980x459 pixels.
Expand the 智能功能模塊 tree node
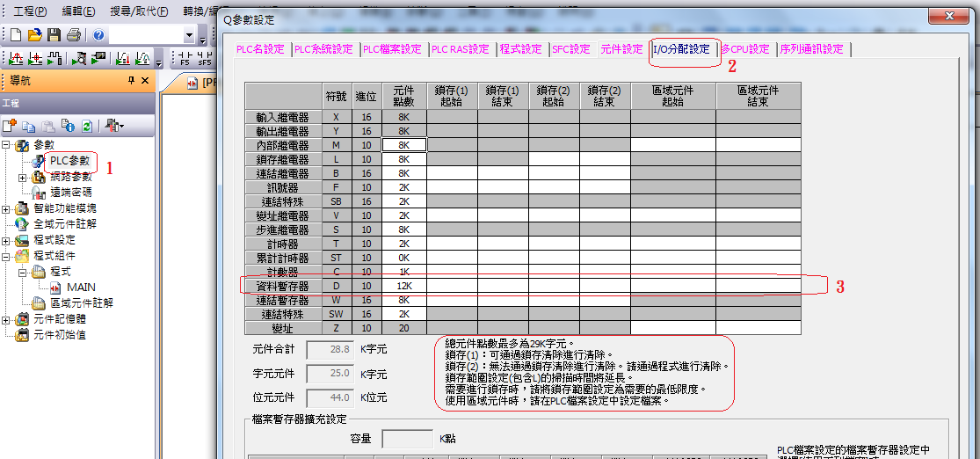click(7, 208)
